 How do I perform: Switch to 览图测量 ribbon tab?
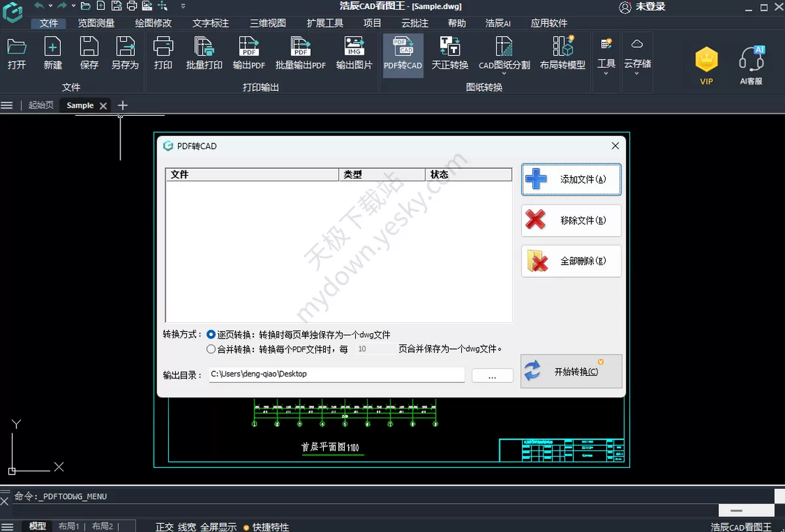96,23
